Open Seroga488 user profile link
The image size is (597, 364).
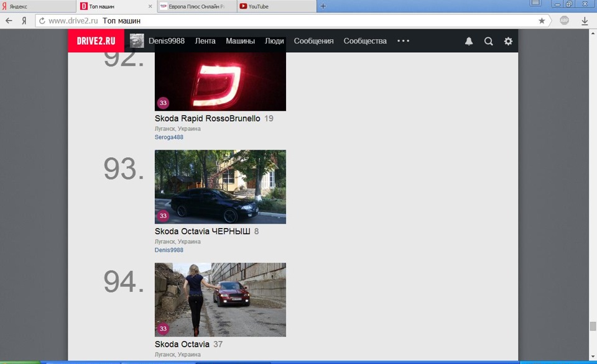(x=169, y=137)
